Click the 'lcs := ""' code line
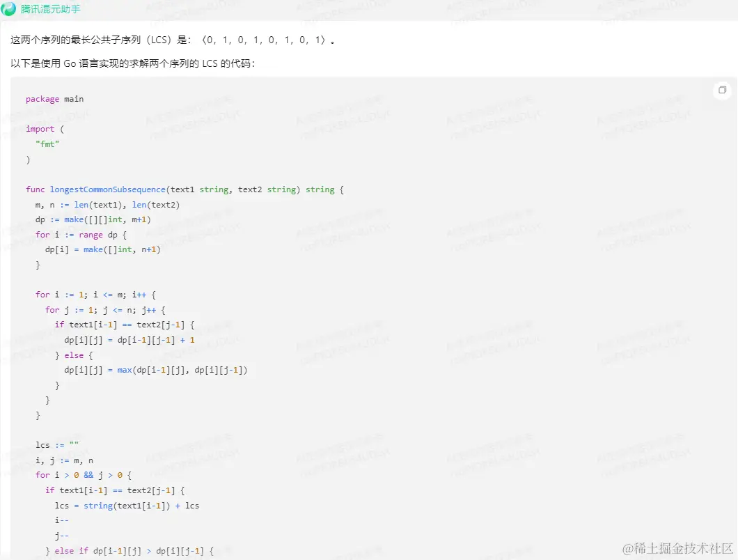 pos(57,445)
